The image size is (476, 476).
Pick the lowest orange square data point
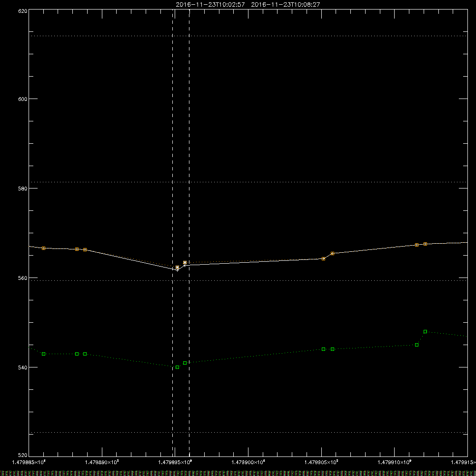(177, 268)
